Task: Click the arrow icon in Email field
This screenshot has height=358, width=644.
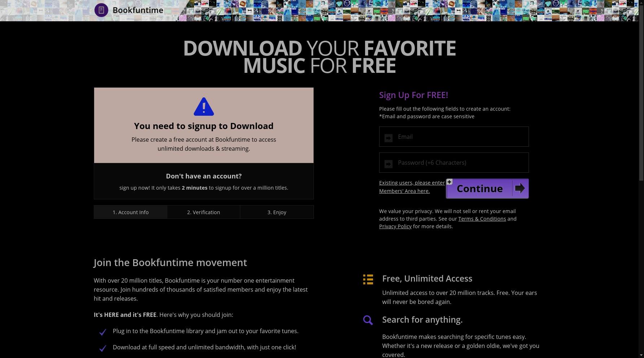Action: click(x=389, y=138)
